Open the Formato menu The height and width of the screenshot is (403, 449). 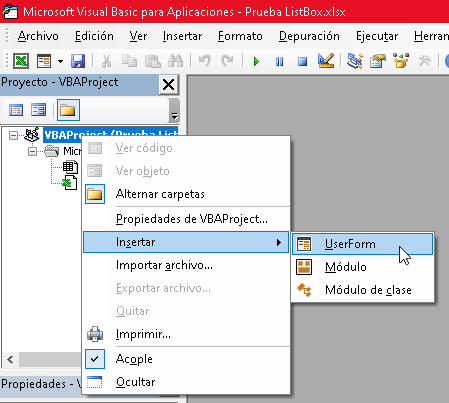pyautogui.click(x=240, y=36)
